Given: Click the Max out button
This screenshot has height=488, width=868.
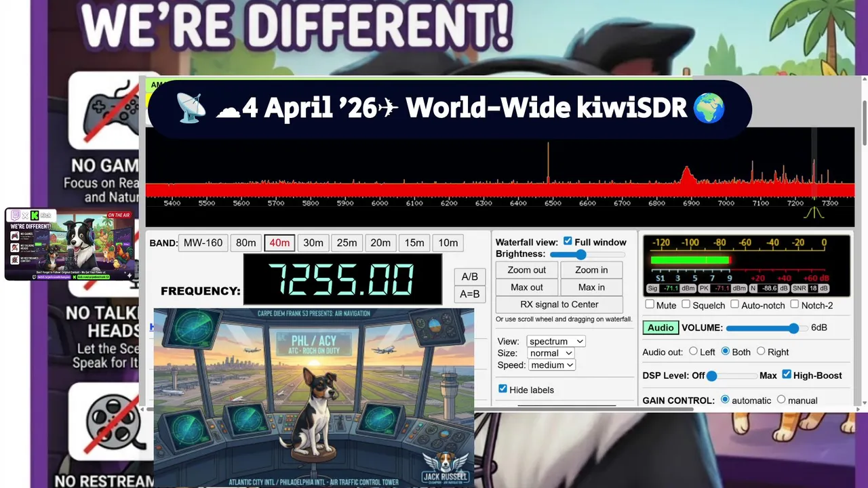Looking at the screenshot, I should click(526, 287).
